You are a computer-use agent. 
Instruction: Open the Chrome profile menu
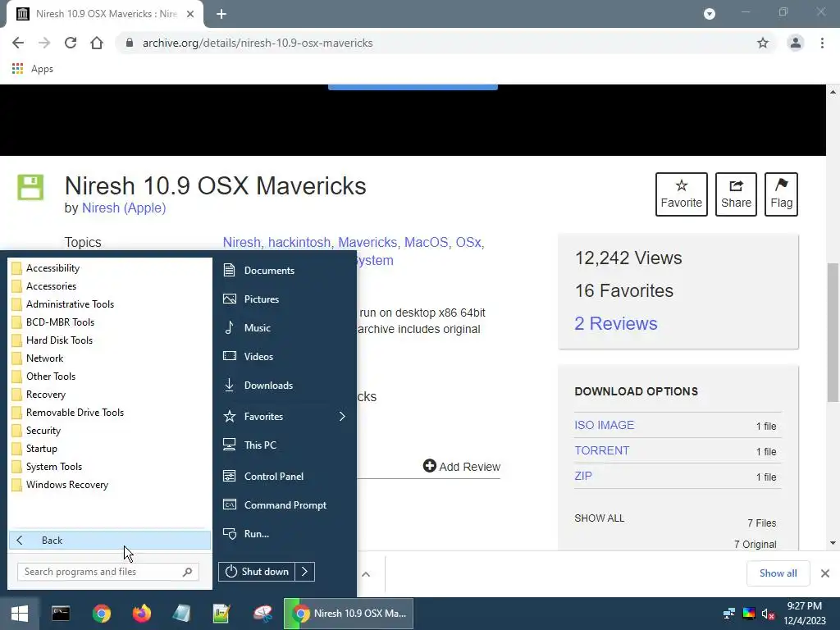(x=796, y=43)
